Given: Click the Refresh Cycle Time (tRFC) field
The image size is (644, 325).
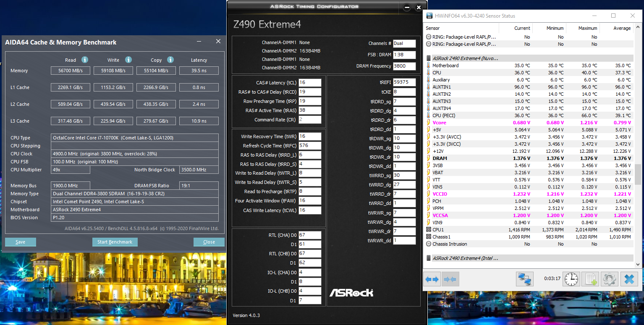Looking at the screenshot, I should (x=310, y=146).
